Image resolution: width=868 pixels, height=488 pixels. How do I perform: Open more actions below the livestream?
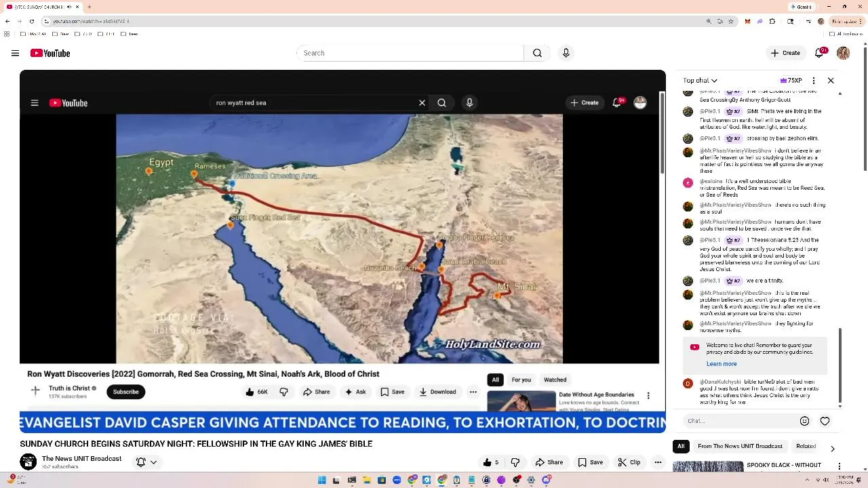(658, 462)
